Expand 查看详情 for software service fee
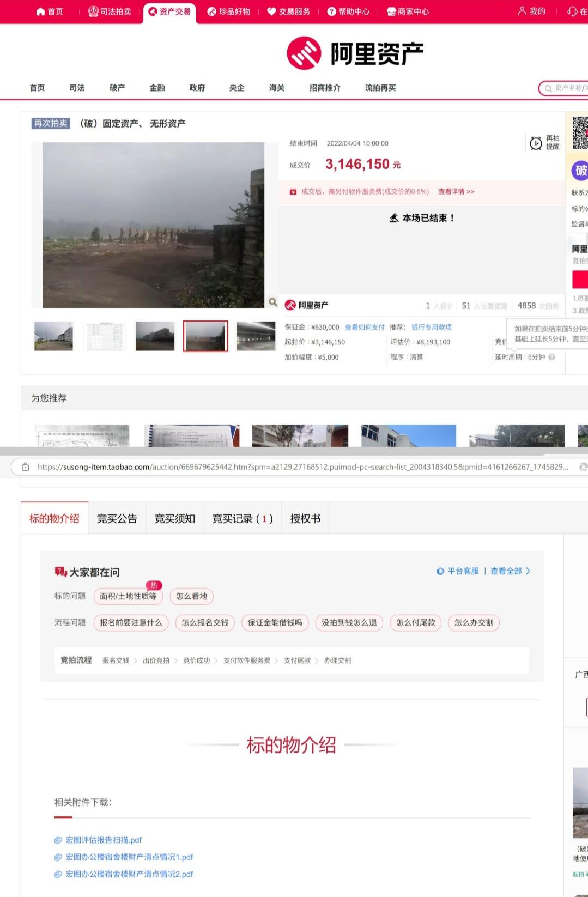This screenshot has height=897, width=588. pyautogui.click(x=456, y=192)
